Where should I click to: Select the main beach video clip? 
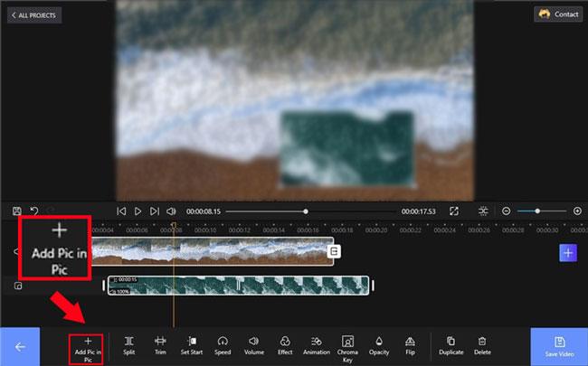pyautogui.click(x=213, y=251)
